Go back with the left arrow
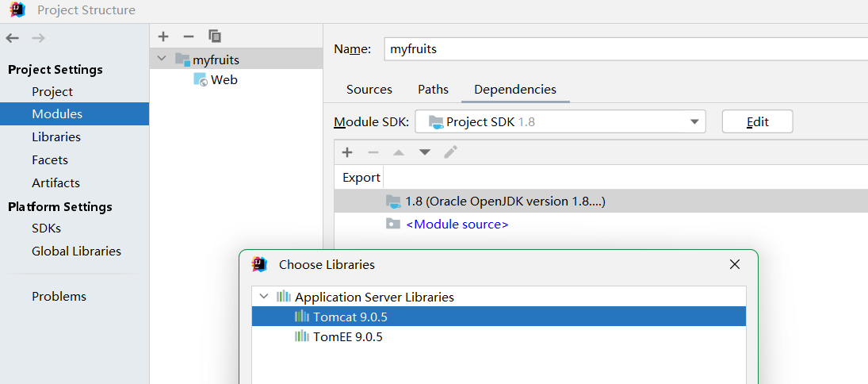This screenshot has height=384, width=868. 13,37
